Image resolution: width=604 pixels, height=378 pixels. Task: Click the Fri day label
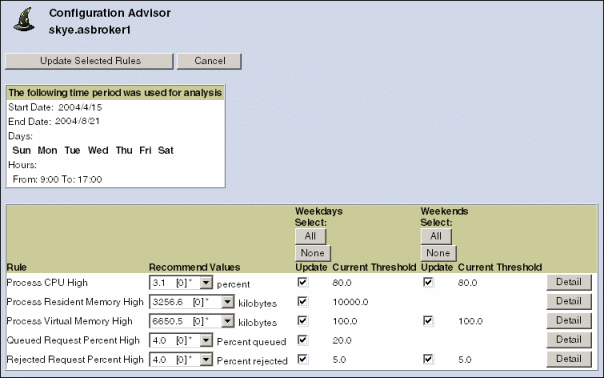pyautogui.click(x=145, y=150)
